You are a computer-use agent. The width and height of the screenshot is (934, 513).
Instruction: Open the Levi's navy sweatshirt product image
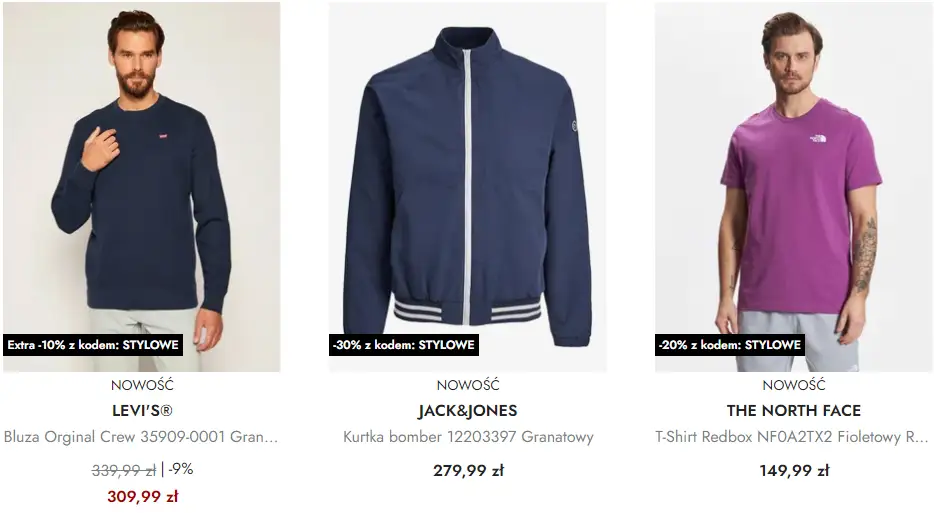[142, 187]
